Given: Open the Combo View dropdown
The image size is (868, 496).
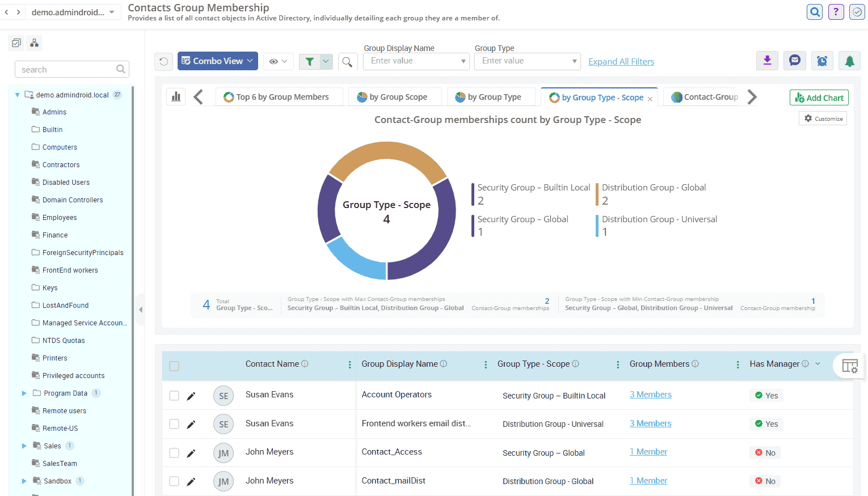Looking at the screenshot, I should tap(217, 61).
